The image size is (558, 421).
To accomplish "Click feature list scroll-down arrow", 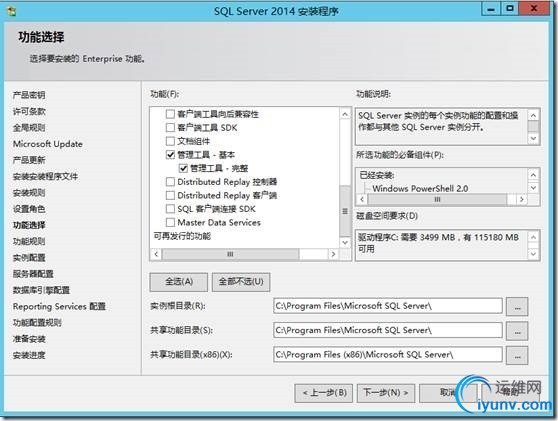I will (x=345, y=242).
